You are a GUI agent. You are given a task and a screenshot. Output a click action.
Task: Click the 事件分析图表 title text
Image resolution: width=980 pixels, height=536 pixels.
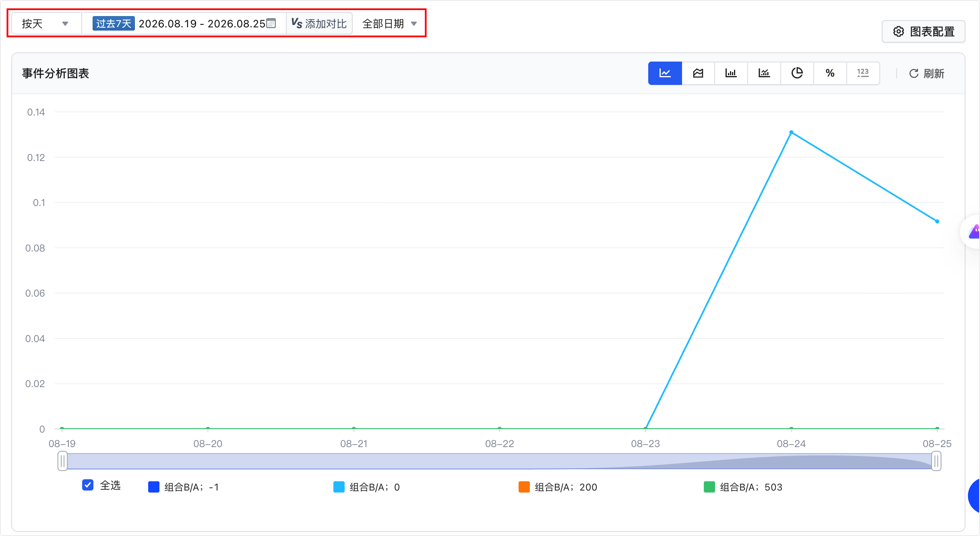coord(56,73)
